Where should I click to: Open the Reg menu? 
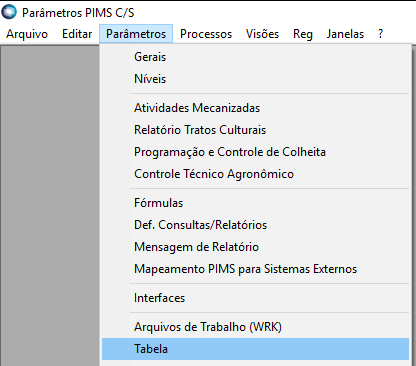click(303, 34)
